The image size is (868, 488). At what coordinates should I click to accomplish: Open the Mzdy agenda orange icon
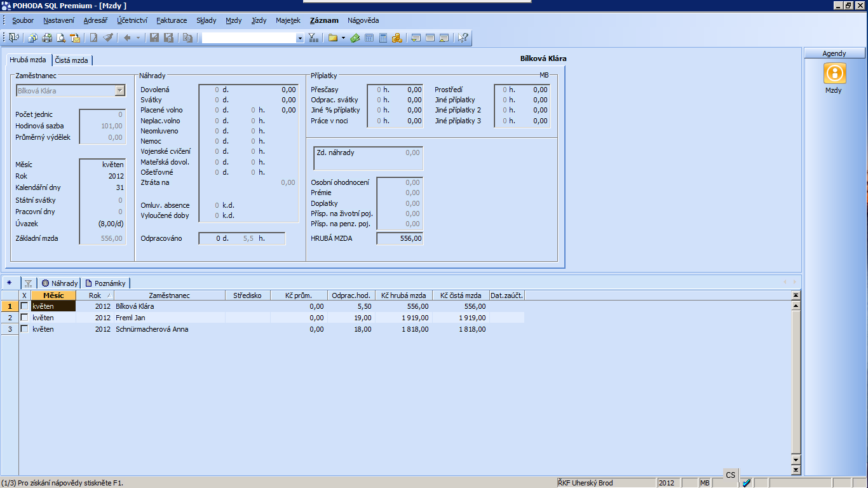coord(834,74)
